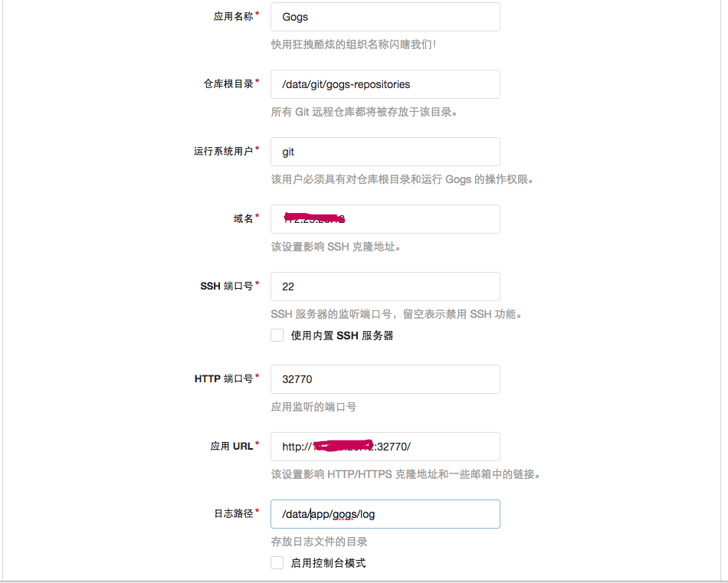Click the 运行系统用户 field containing git
The height and width of the screenshot is (583, 728).
click(385, 152)
